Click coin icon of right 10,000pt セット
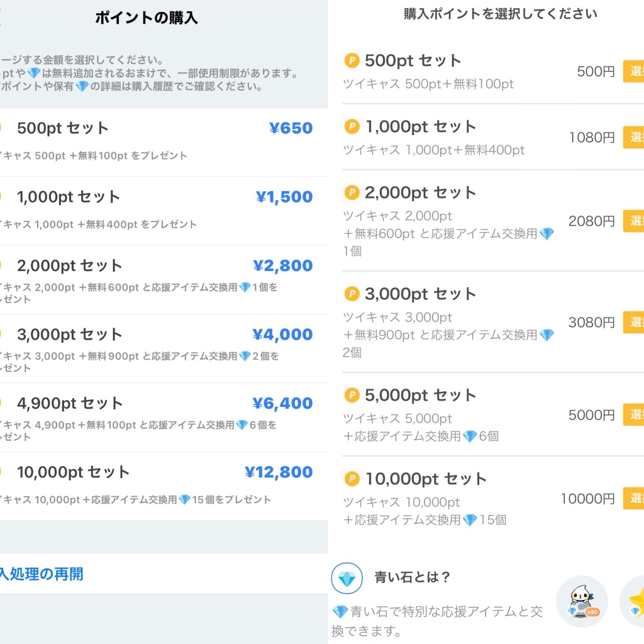 [352, 479]
